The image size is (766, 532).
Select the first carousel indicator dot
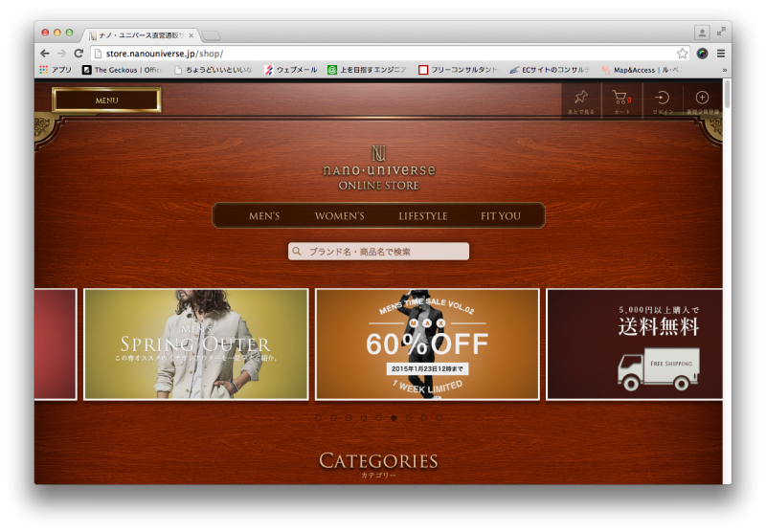[x=318, y=418]
